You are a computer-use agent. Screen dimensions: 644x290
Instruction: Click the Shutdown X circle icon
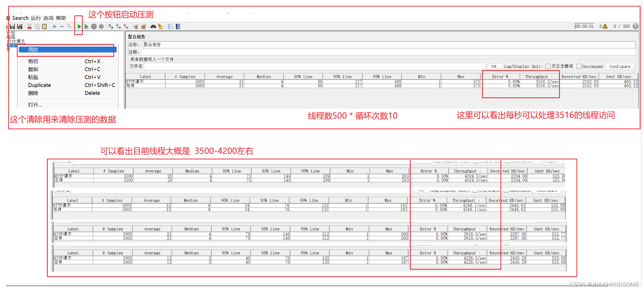101,26
